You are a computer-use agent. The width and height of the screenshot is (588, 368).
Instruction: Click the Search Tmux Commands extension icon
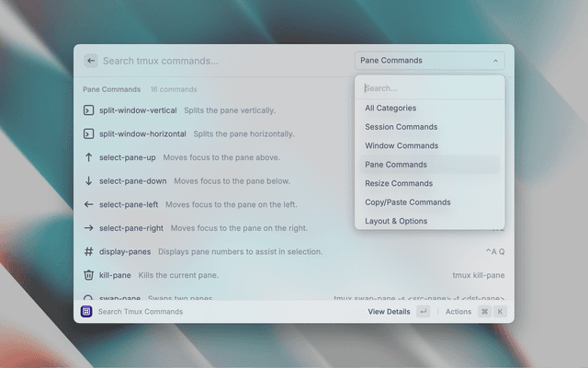85,312
